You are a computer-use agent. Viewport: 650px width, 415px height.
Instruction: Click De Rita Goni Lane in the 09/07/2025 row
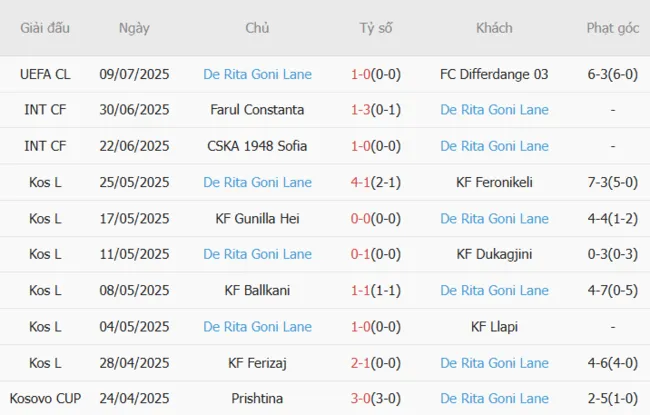tap(257, 73)
